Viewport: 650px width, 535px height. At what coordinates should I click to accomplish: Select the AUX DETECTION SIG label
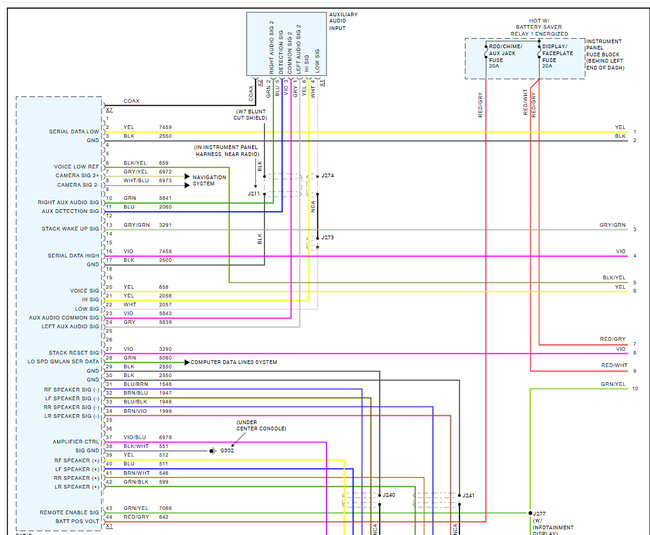[x=70, y=211]
